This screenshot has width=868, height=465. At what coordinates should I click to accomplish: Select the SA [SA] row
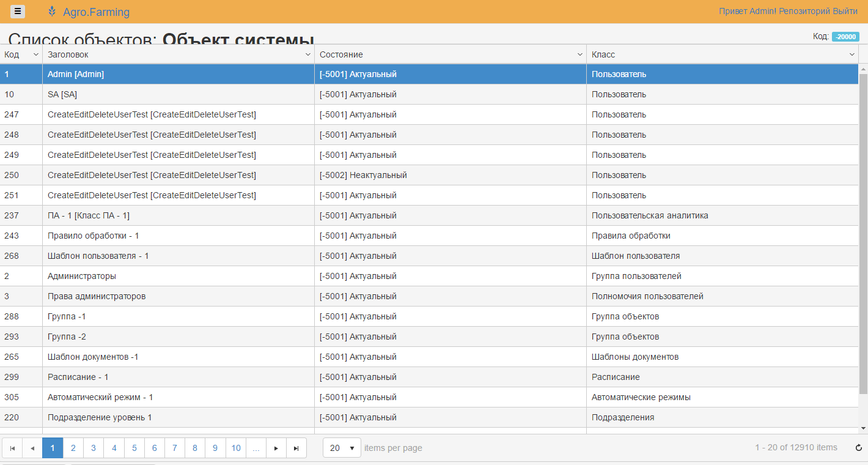pos(429,94)
